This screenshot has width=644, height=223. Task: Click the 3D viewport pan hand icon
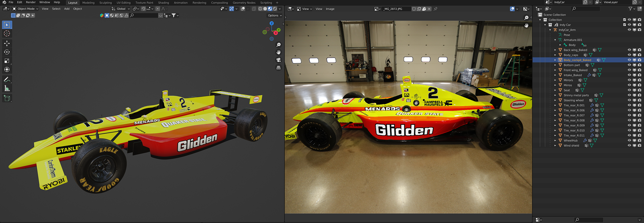[x=278, y=52]
